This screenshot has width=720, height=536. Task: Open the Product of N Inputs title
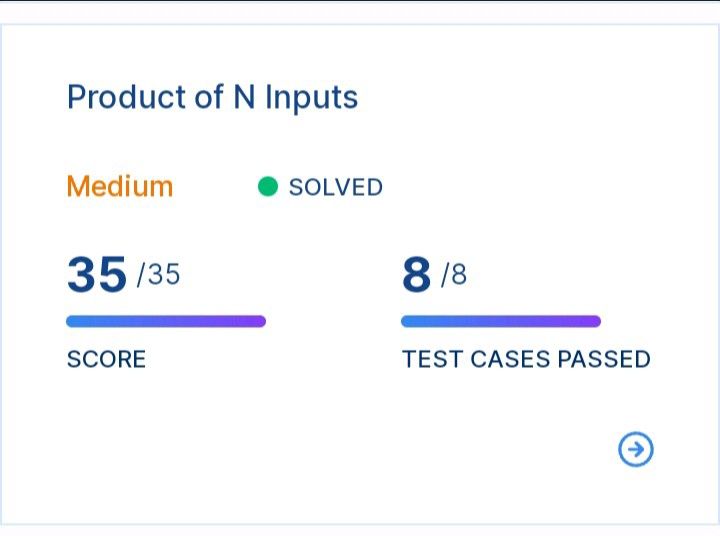212,97
